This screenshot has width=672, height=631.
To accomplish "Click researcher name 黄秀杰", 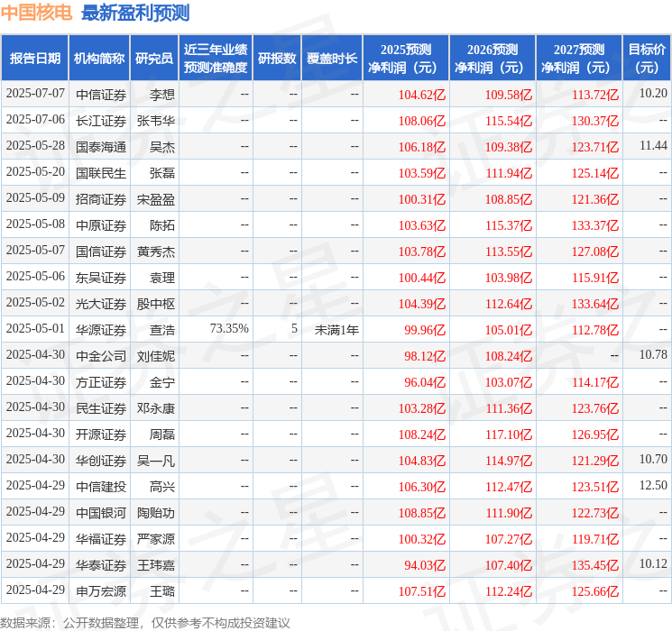I will click(x=155, y=251).
